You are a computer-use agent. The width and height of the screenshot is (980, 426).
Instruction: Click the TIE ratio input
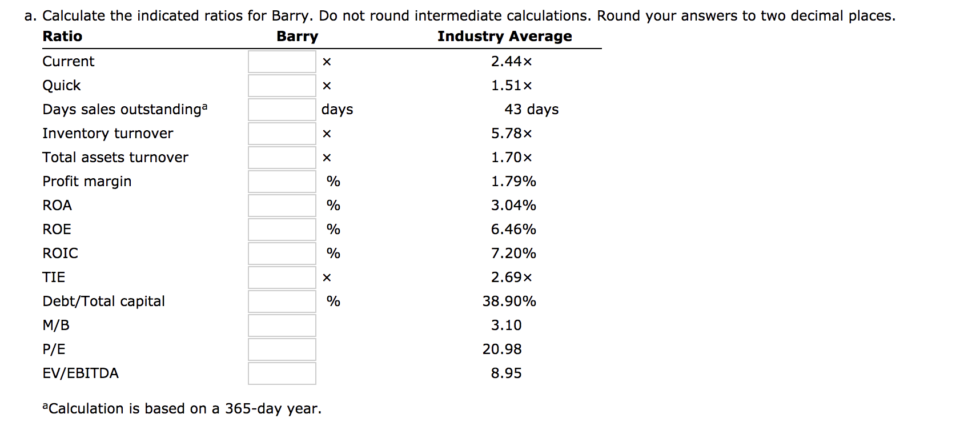[x=282, y=278]
